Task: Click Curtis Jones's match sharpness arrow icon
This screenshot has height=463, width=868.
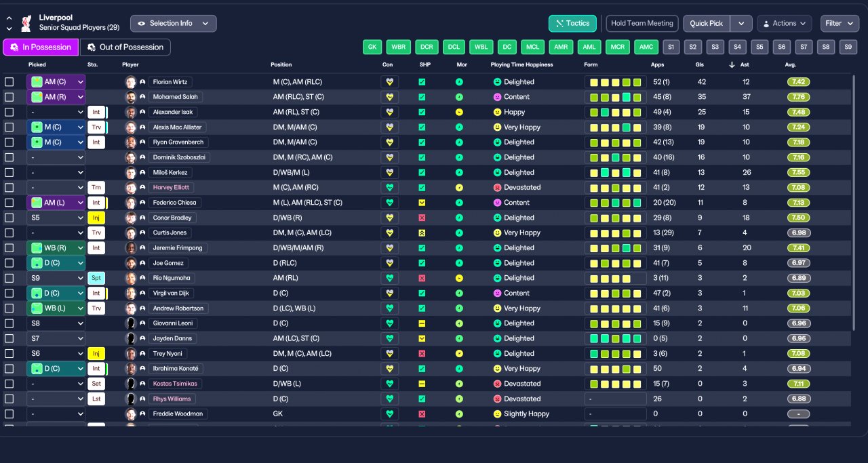Action: (422, 233)
